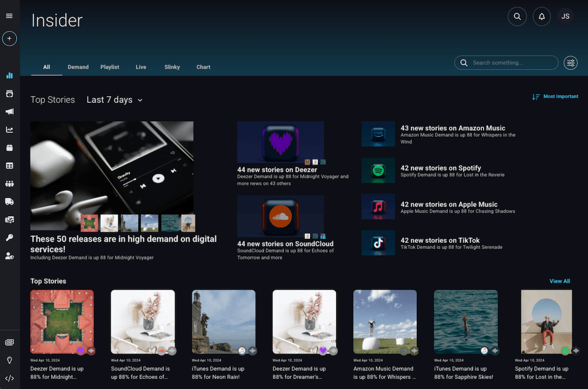Expand the Last 7 days dropdown
Screen dimensions: 588x389
114,100
